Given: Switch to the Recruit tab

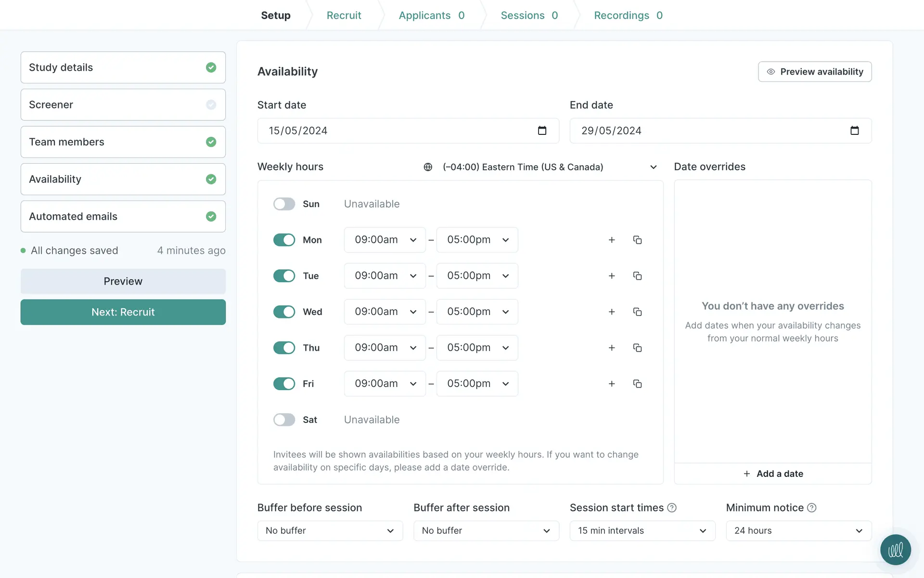Looking at the screenshot, I should tap(344, 15).
